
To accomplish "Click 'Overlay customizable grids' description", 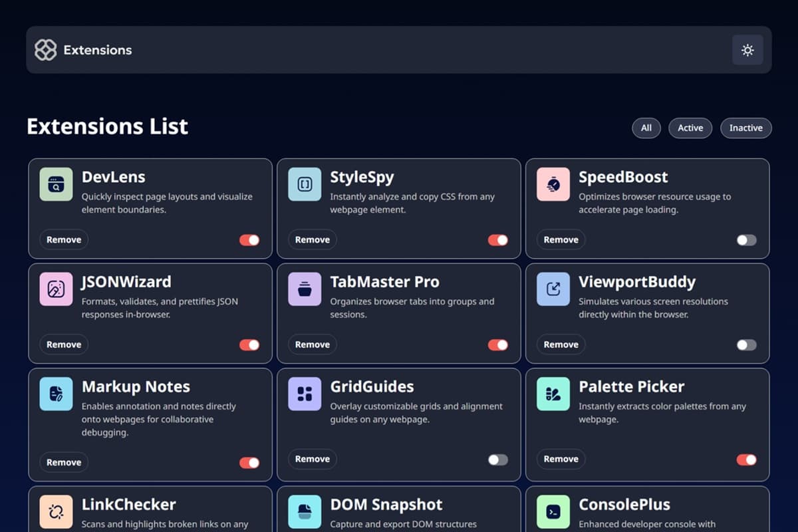I will click(x=416, y=413).
